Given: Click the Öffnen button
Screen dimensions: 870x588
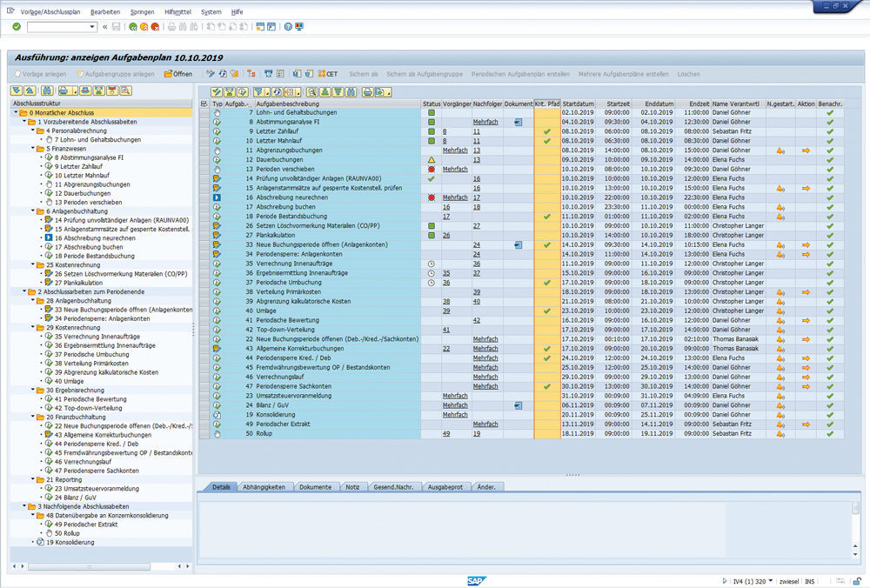Looking at the screenshot, I should [x=179, y=74].
